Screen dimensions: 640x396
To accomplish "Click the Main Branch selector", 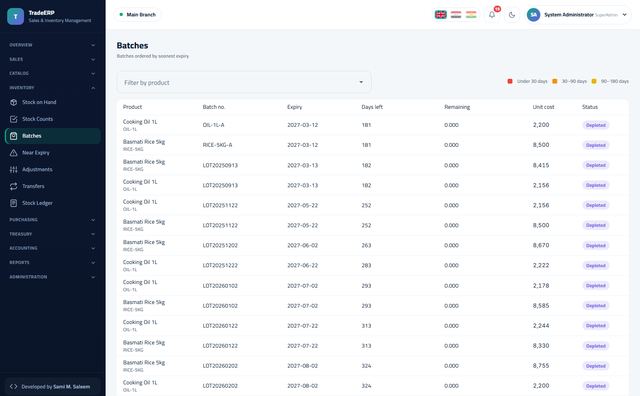I will pyautogui.click(x=137, y=15).
